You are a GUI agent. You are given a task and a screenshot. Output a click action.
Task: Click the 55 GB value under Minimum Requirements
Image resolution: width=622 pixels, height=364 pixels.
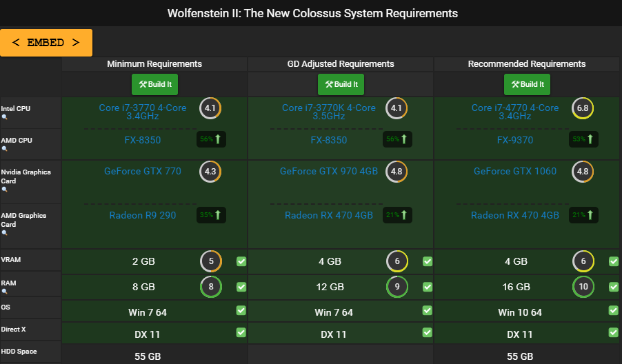pos(148,356)
